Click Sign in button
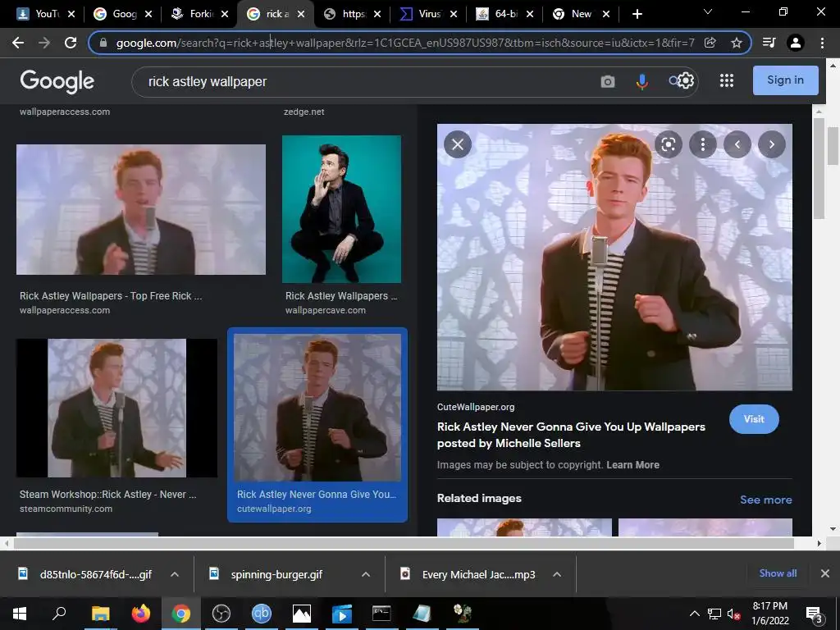The height and width of the screenshot is (630, 840). click(785, 80)
